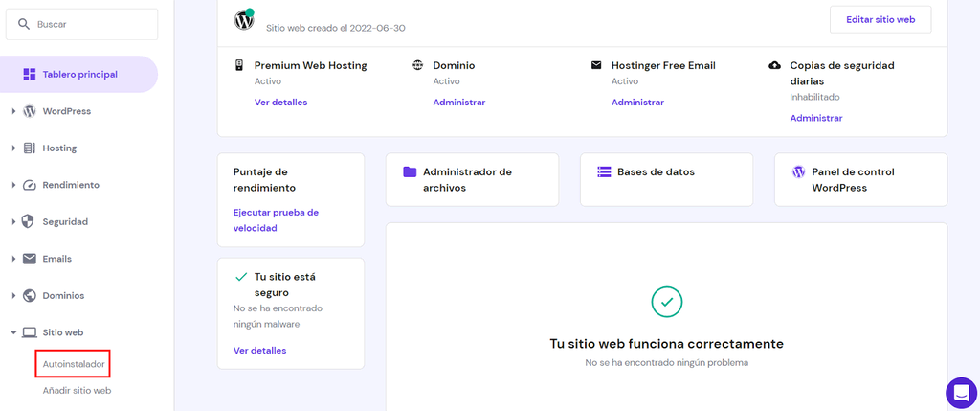Expand the Dominios section arrow
Screen dimensions: 980x411
(x=13, y=296)
